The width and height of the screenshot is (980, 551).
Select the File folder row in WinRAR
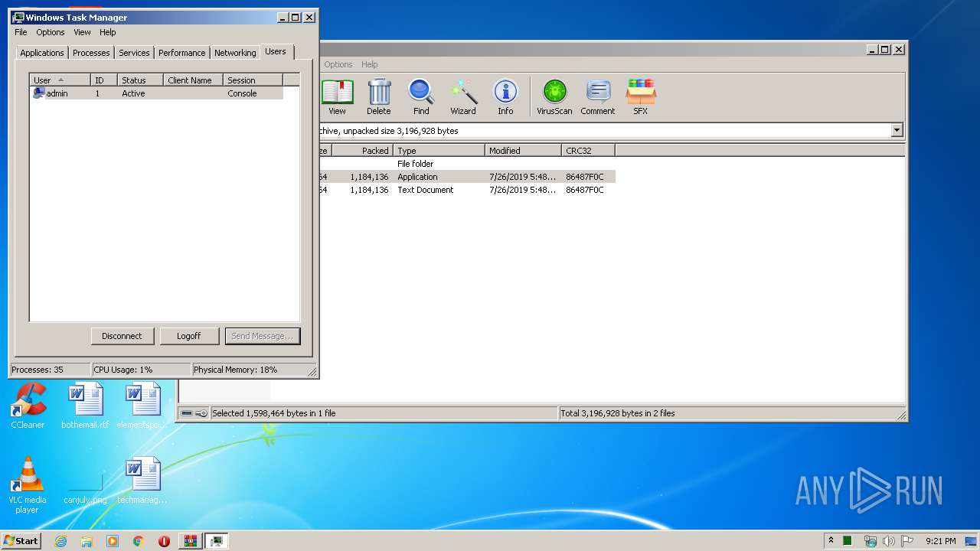coord(467,164)
